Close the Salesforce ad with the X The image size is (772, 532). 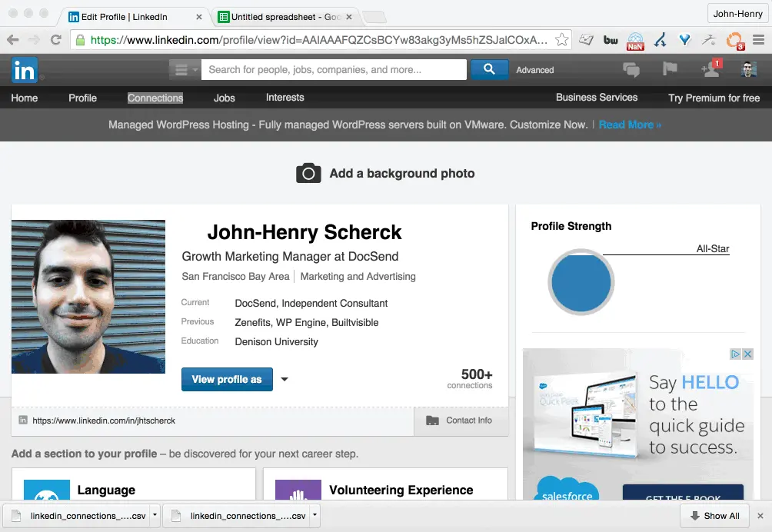tap(747, 354)
